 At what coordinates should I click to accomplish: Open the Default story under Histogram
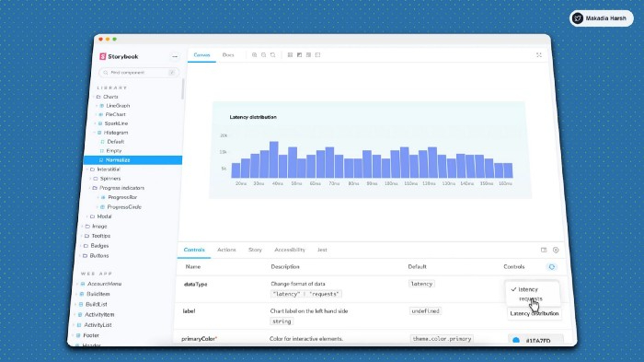pyautogui.click(x=115, y=142)
